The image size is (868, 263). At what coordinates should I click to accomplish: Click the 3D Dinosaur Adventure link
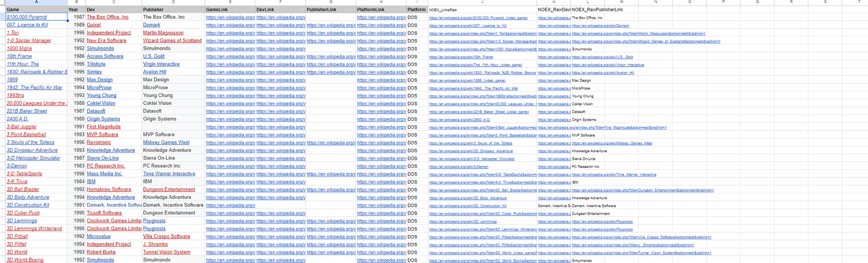click(32, 150)
